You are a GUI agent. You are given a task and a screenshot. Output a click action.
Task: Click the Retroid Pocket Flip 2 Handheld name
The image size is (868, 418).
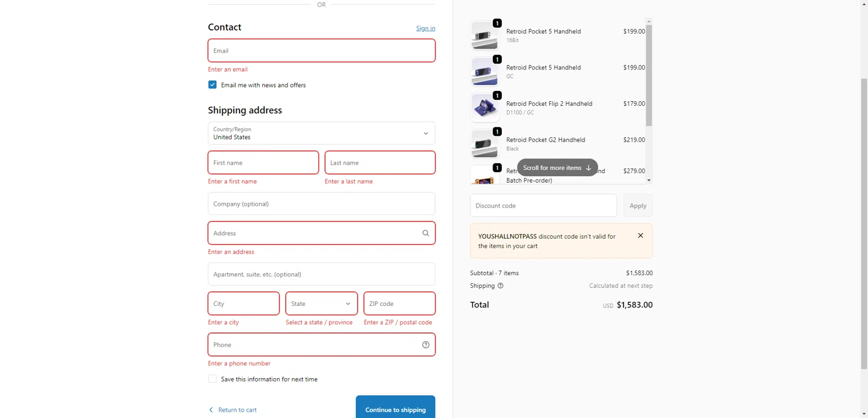pyautogui.click(x=549, y=103)
